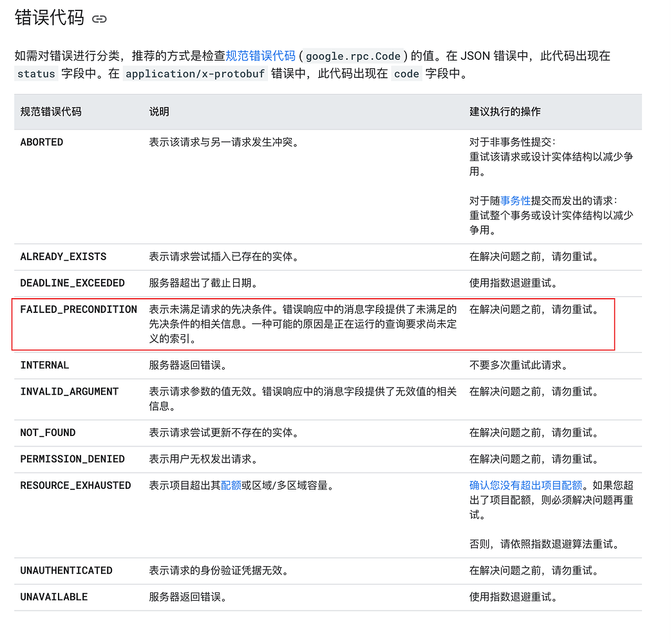Click the 建议执行的操作 column header
Viewport: 671px width, 644px height.
[x=505, y=111]
